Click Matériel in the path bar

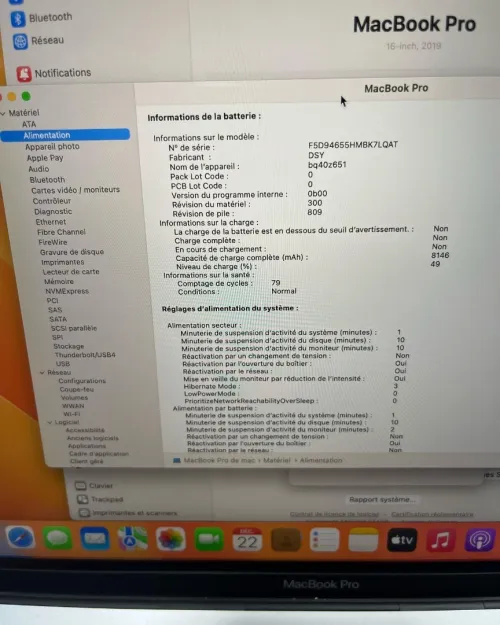coord(276,460)
